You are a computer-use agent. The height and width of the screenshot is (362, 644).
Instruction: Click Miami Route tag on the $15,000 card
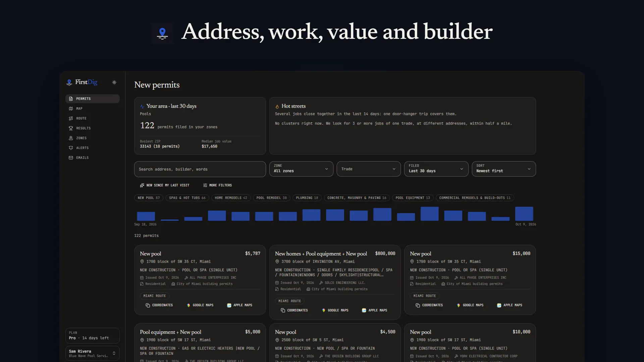(425, 296)
